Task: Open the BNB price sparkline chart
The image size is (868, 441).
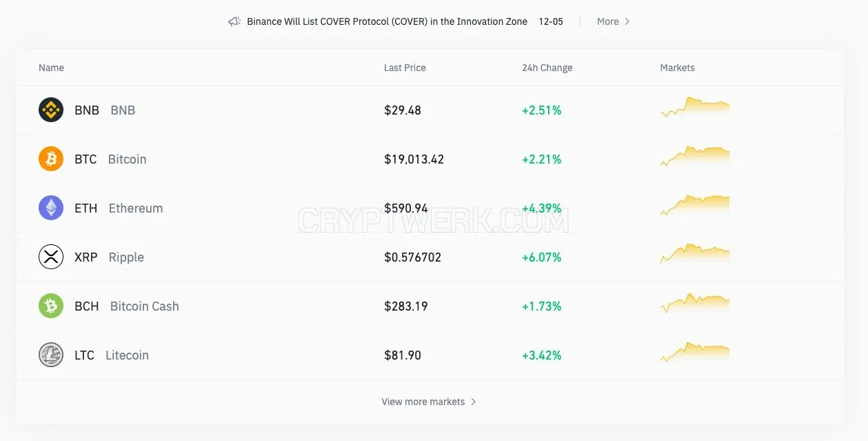Action: pyautogui.click(x=695, y=107)
